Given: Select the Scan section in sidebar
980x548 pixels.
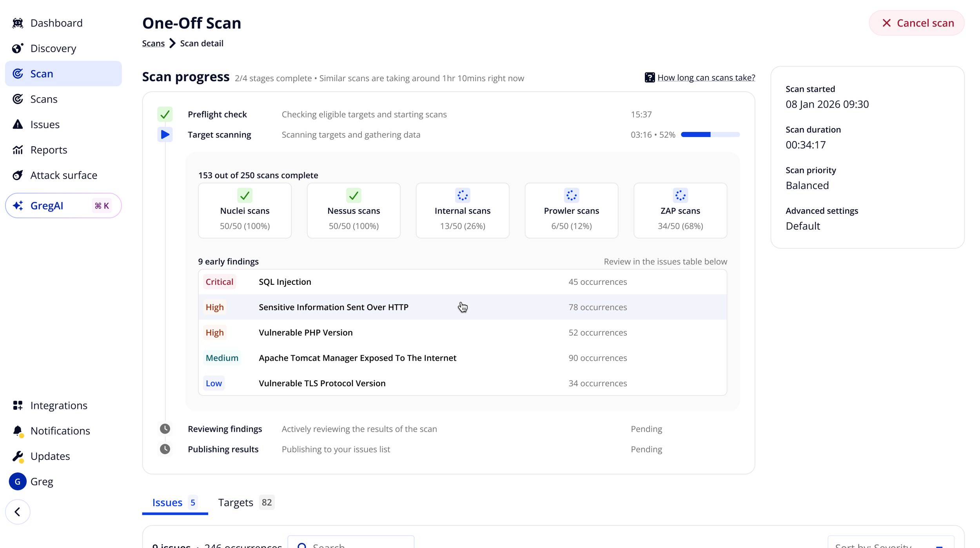Looking at the screenshot, I should coord(42,74).
